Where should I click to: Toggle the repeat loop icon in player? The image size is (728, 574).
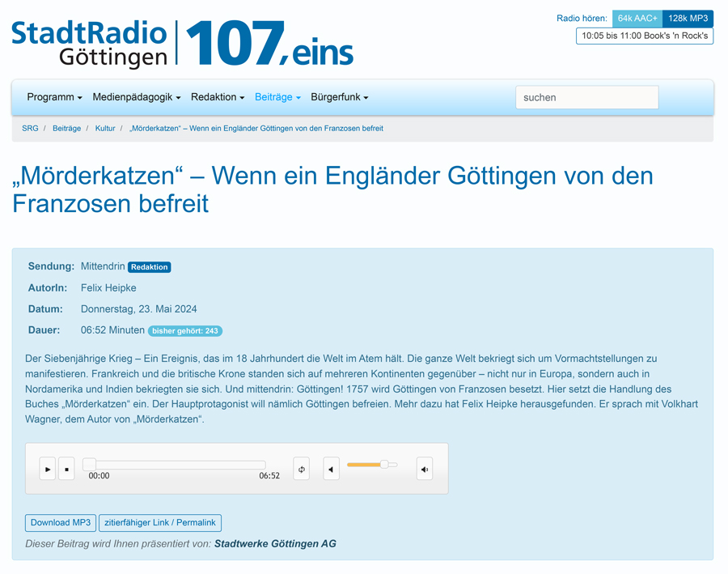click(x=302, y=469)
